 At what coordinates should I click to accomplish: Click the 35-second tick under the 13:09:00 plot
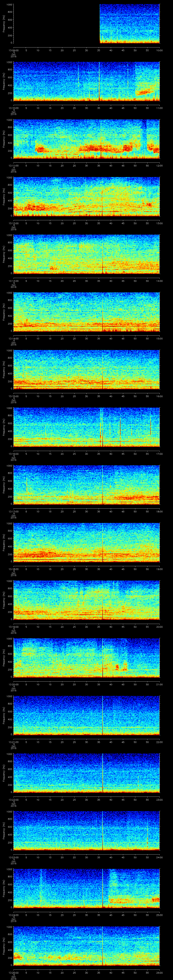98,50
